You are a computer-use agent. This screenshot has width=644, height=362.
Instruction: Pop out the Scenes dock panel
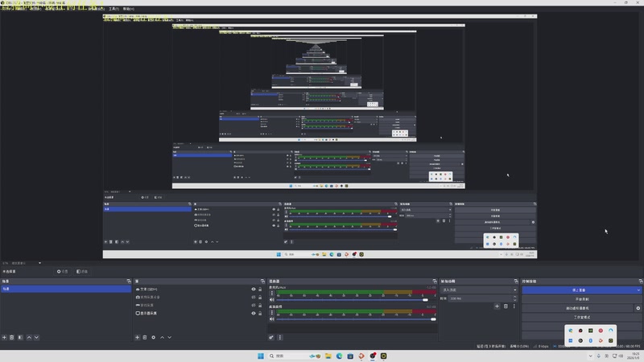click(129, 281)
